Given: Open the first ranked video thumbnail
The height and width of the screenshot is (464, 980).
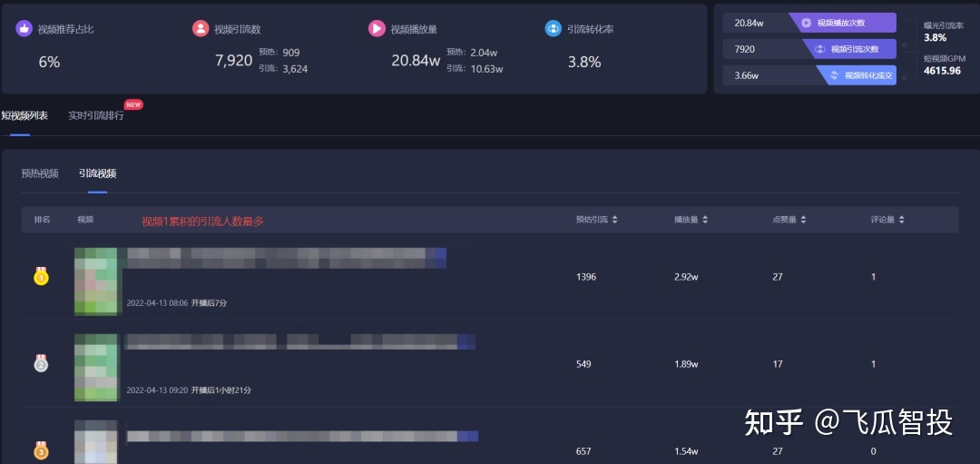Looking at the screenshot, I should (x=96, y=281).
